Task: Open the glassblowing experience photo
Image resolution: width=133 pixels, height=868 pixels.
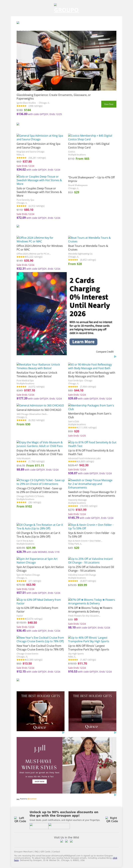Action: (x=66, y=61)
